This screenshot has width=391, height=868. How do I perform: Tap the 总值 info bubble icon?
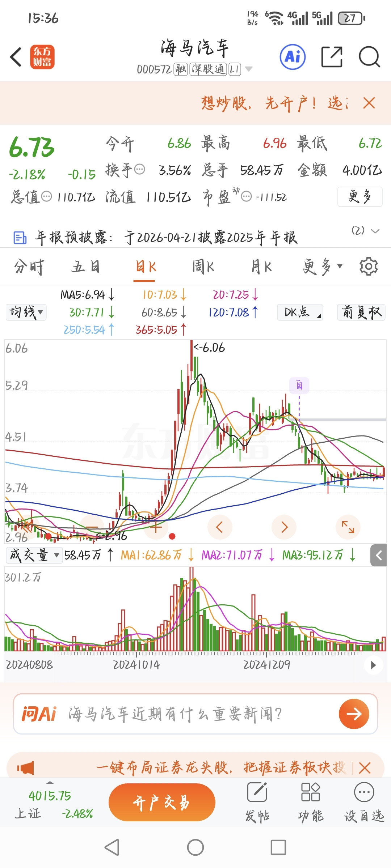pos(46,197)
